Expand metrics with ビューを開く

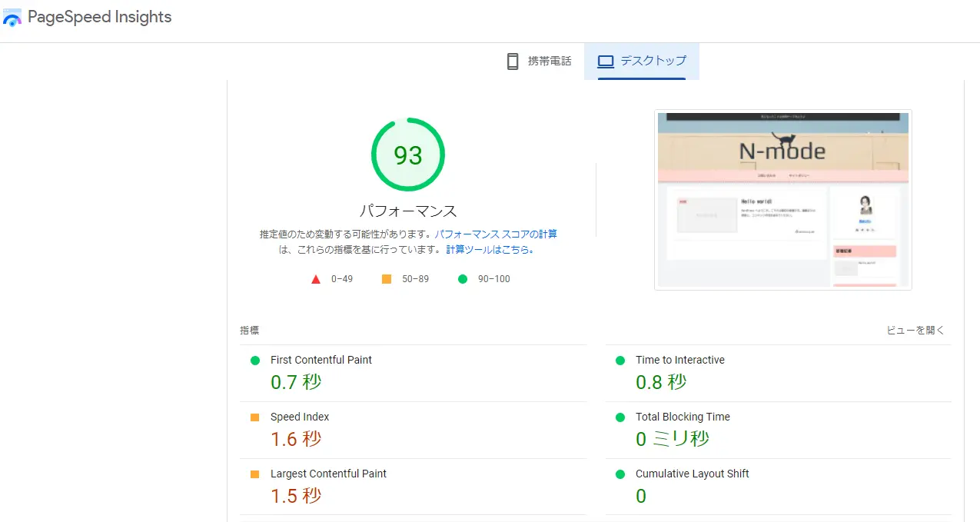(915, 331)
